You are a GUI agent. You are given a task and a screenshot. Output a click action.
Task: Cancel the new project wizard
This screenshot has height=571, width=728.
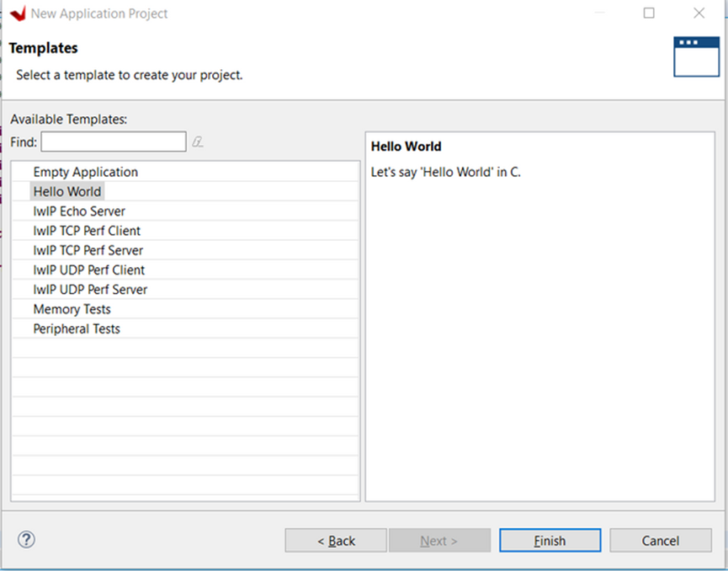[660, 541]
